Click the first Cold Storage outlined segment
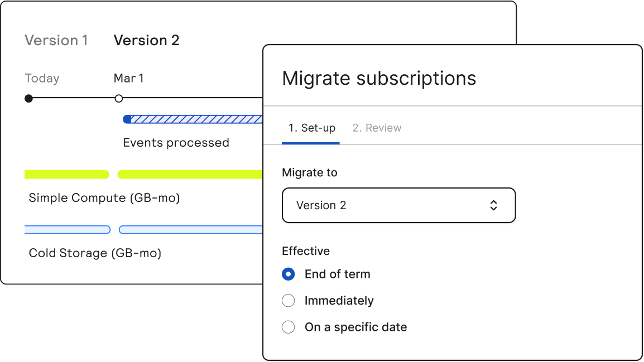This screenshot has width=644, height=362. 68,230
